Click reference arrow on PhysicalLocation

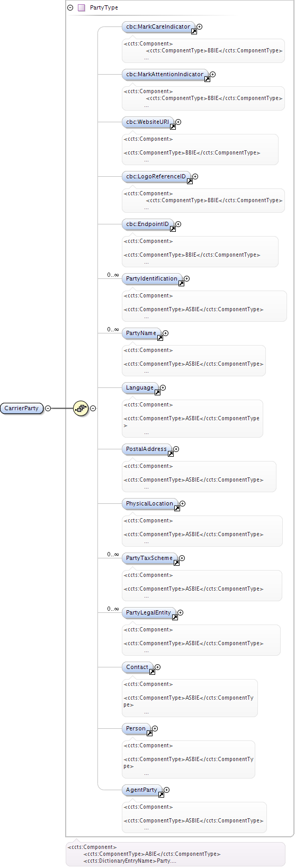tap(177, 509)
